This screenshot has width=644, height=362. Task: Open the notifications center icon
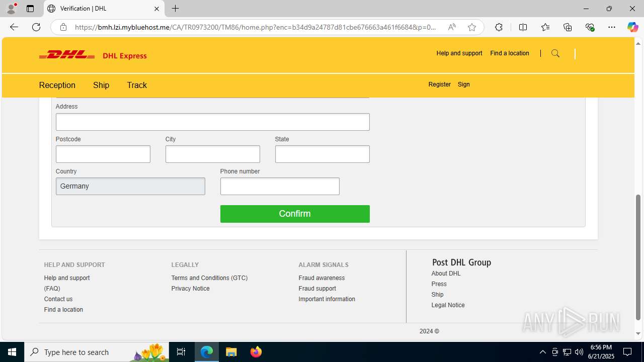[x=627, y=352]
